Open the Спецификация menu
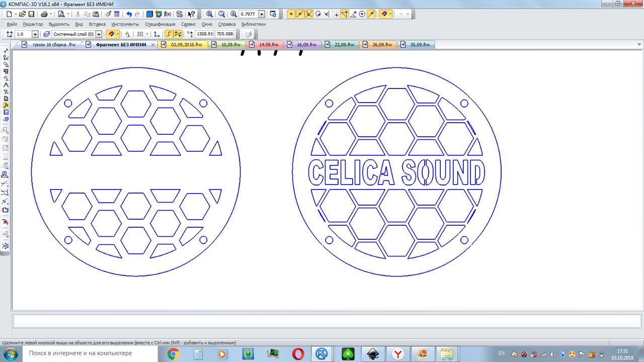644x362 pixels. [x=160, y=24]
